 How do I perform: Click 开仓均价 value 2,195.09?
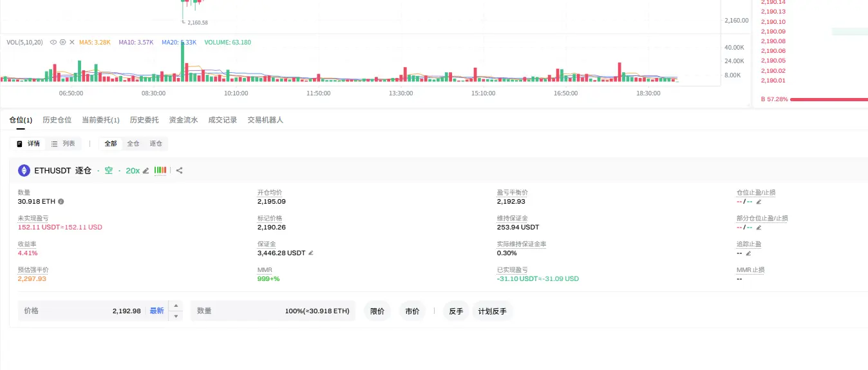click(272, 201)
